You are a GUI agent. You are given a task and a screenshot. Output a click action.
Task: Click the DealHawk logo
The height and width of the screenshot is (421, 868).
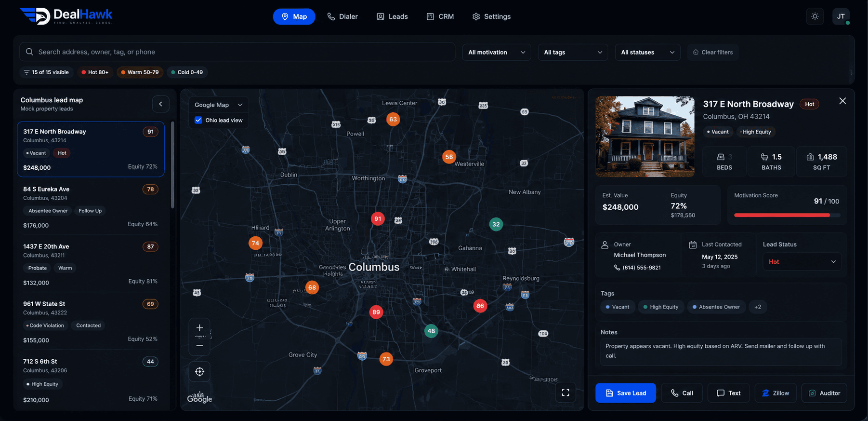(x=66, y=16)
